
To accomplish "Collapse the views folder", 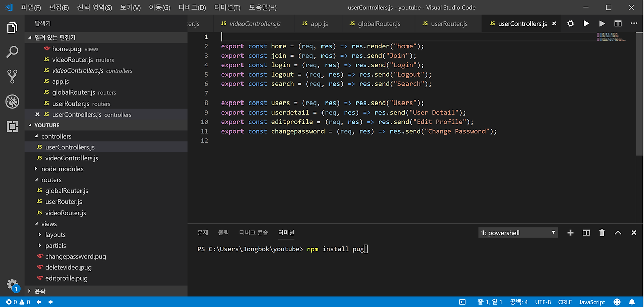I will coord(106,224).
